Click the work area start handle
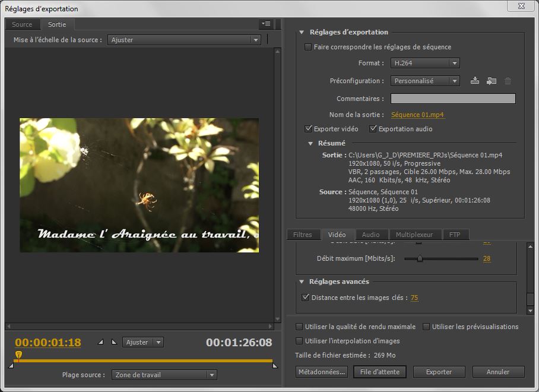539x392 pixels. [11, 365]
